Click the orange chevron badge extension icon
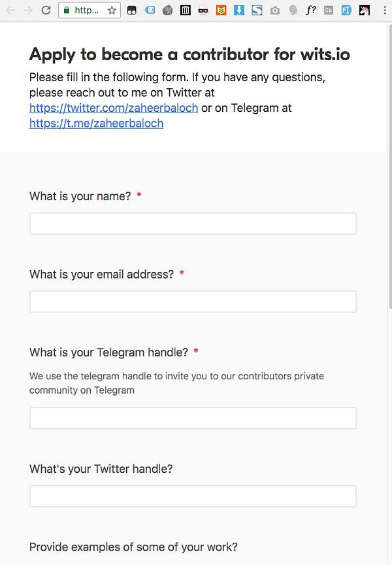 click(221, 10)
